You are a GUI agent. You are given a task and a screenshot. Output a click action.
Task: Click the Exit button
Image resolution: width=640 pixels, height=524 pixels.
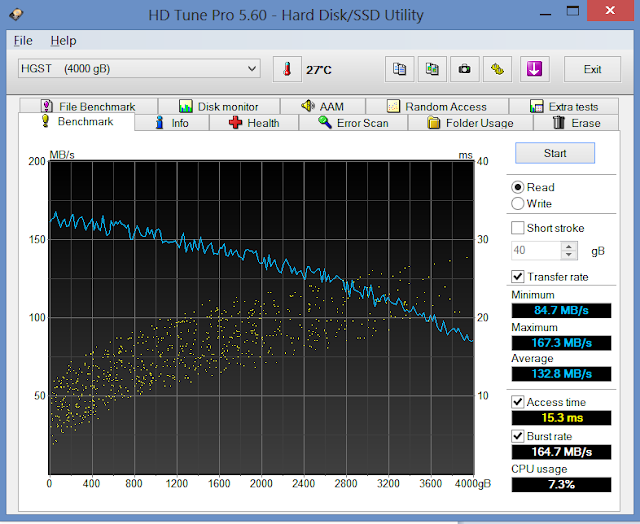[x=592, y=69]
